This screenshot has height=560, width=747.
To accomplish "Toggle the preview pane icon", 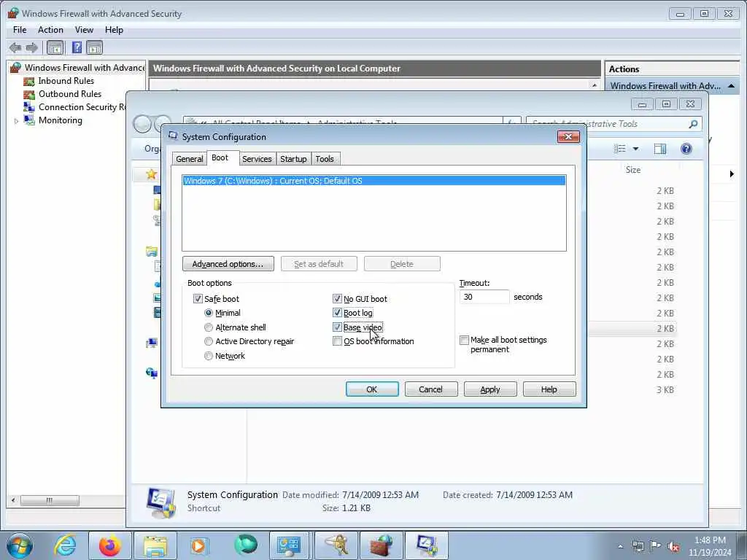I will 659,149.
